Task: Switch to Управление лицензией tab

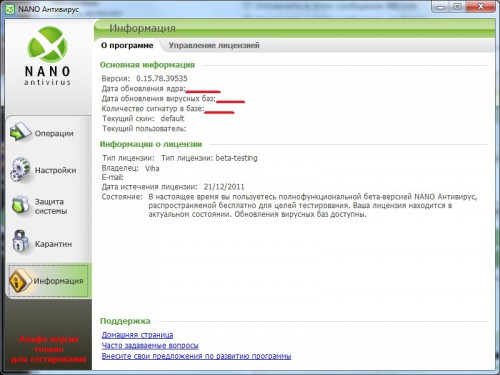Action: click(x=214, y=45)
